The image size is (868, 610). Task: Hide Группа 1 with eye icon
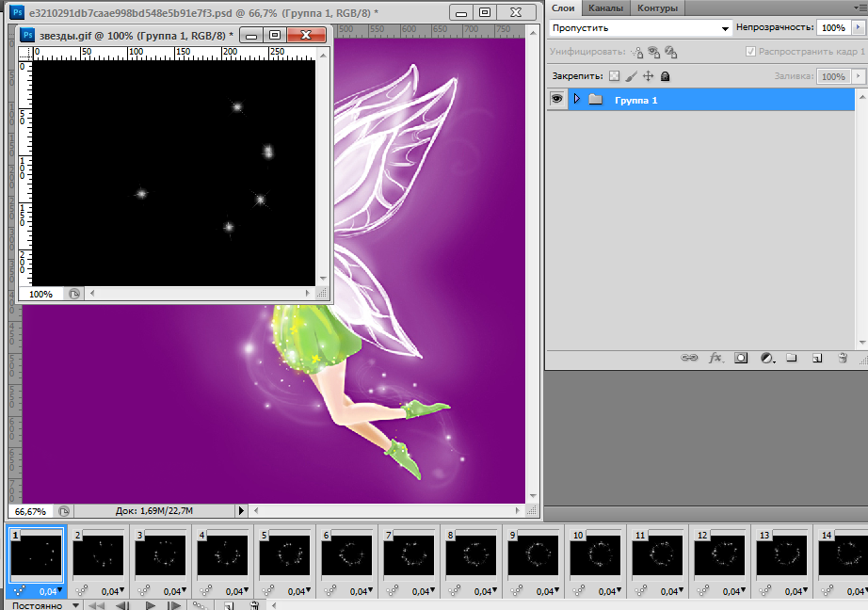point(556,99)
